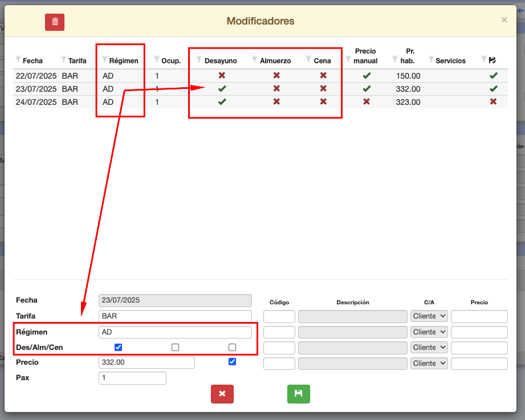Click the Régimen input field containing AD

174,332
